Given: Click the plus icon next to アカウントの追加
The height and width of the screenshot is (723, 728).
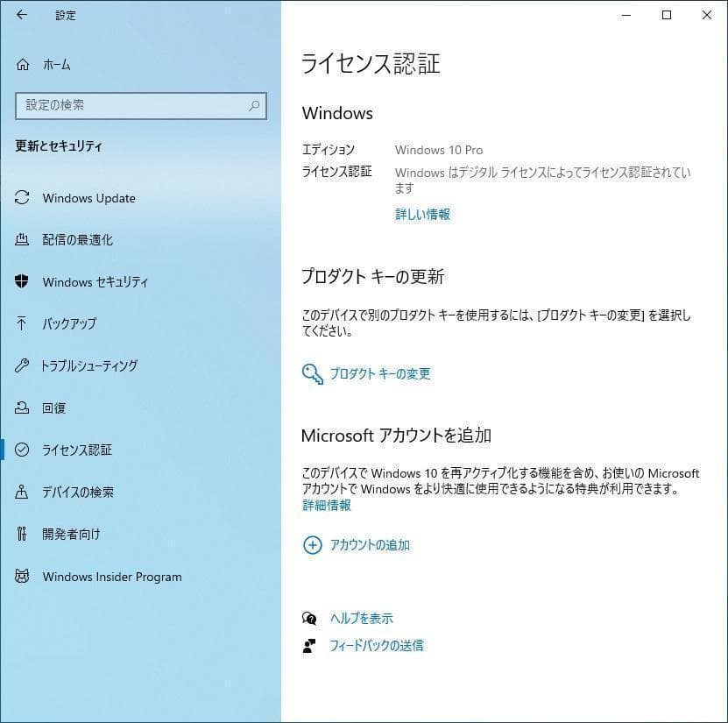Looking at the screenshot, I should pos(312,544).
